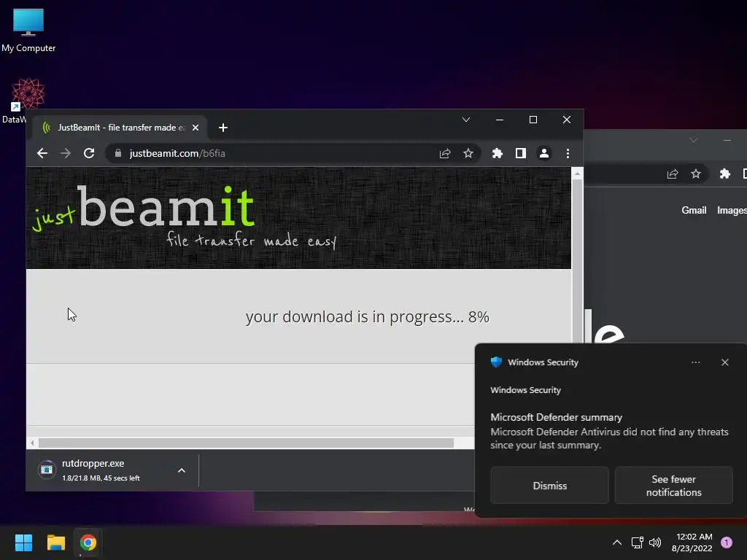Screen dimensions: 747x560
Task: Reload the justbeamit.com page
Action: coord(89,153)
